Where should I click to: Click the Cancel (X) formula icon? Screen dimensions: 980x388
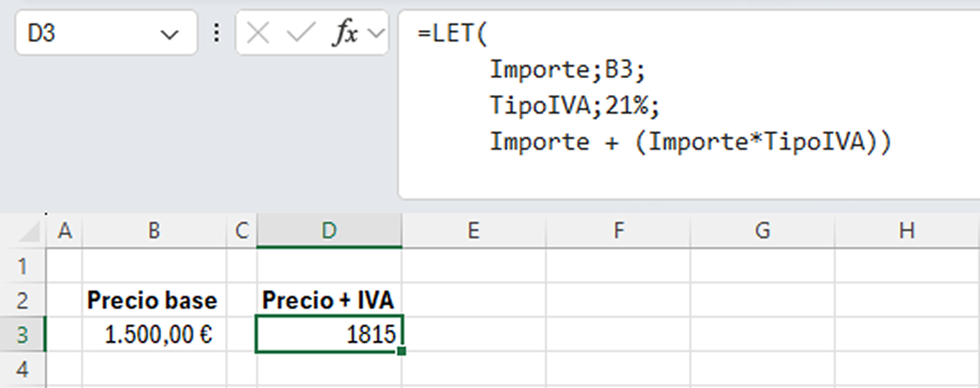pyautogui.click(x=257, y=33)
